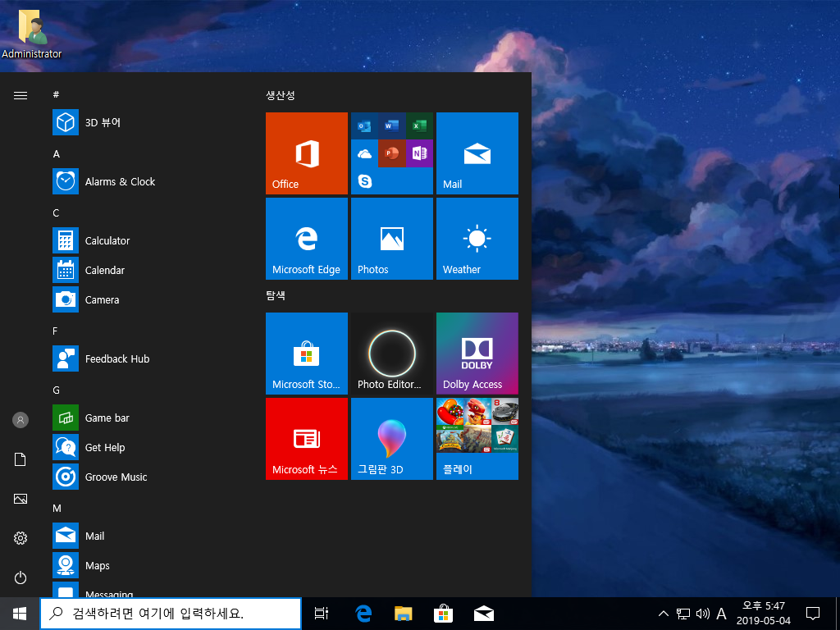Jump via the # letter header

(x=56, y=95)
